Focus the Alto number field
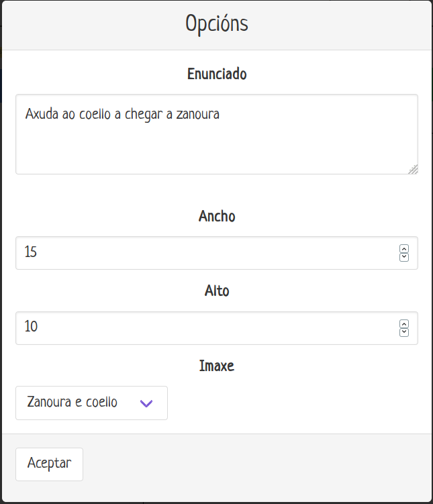Screen dimensions: 433x504 [x=201, y=328]
